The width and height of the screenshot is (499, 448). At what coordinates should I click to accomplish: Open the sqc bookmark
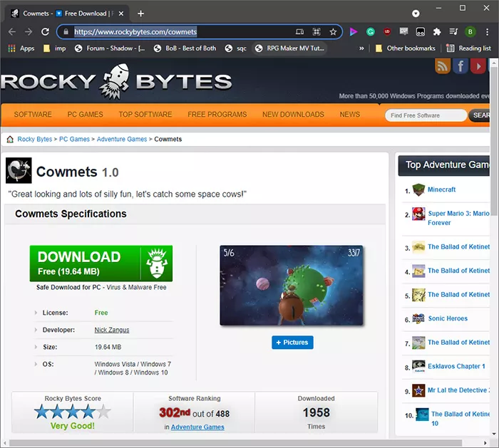tap(236, 48)
